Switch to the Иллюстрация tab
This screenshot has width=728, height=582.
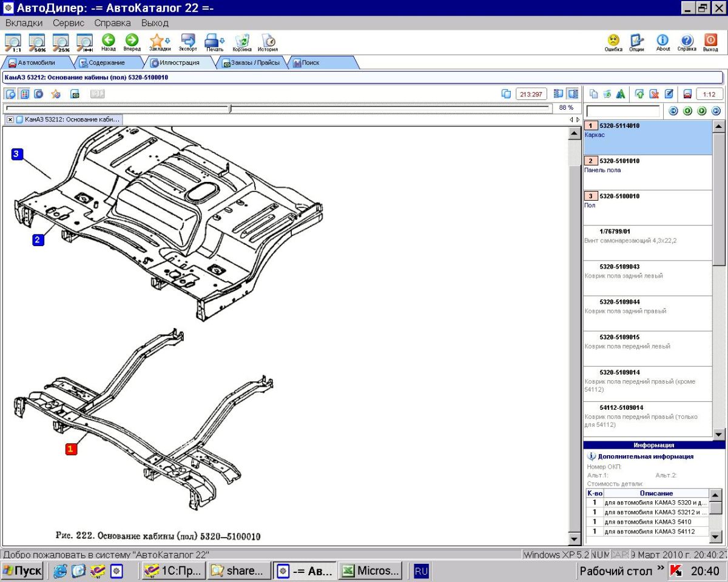tap(179, 62)
